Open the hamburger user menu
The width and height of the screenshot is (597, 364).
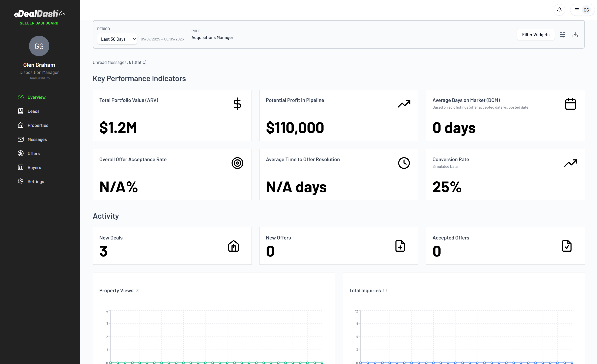click(577, 10)
